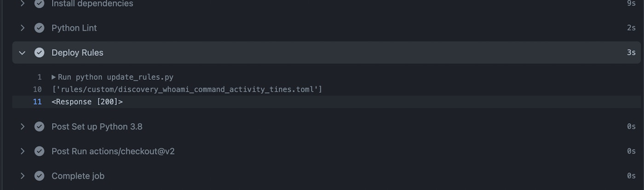Expand the Python Lint step chevron
Viewport: 644px width, 190px height.
point(22,28)
